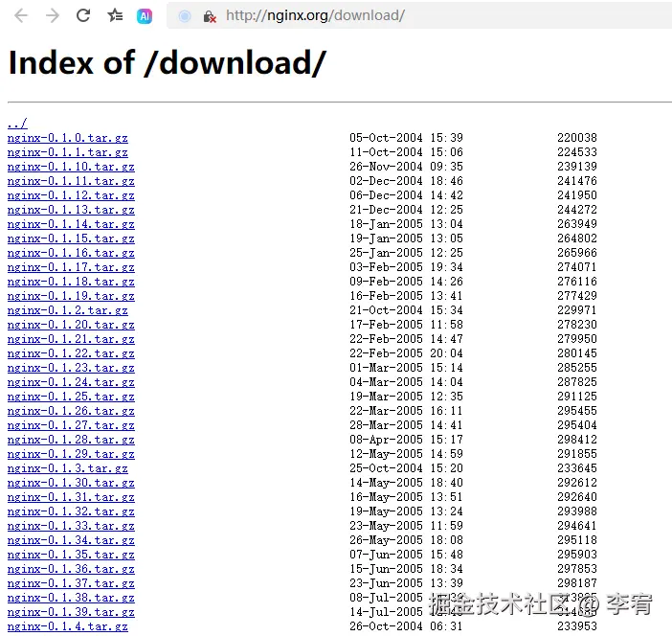This screenshot has width=672, height=636.
Task: Download nginx-0.1.1.tar.gz
Action: [68, 152]
